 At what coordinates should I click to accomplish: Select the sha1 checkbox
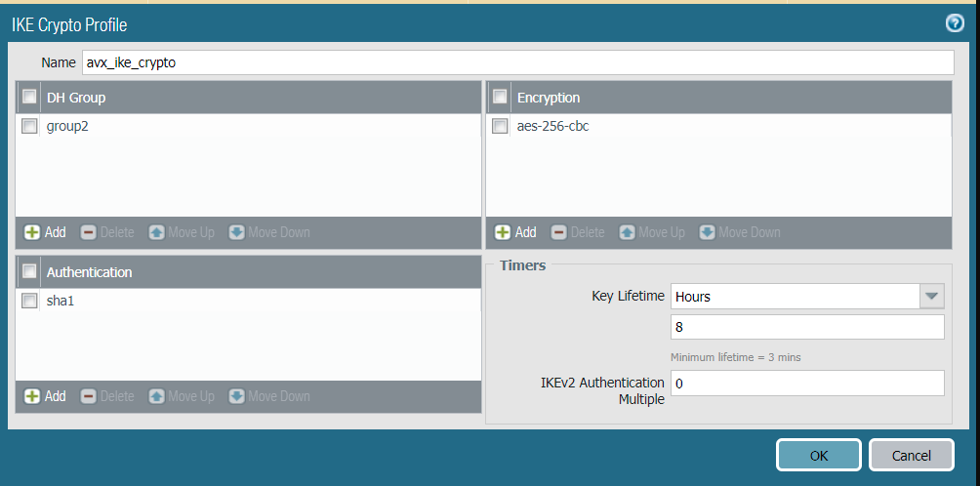point(29,301)
